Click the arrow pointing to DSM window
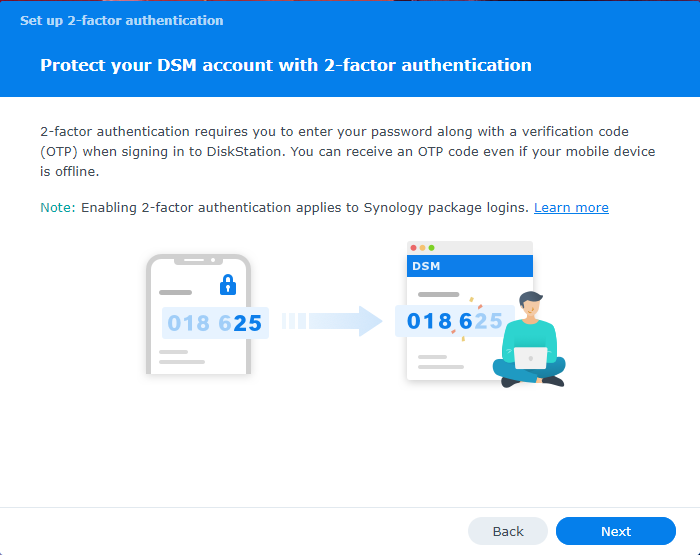Screen dimensions: 700x555 [346, 321]
